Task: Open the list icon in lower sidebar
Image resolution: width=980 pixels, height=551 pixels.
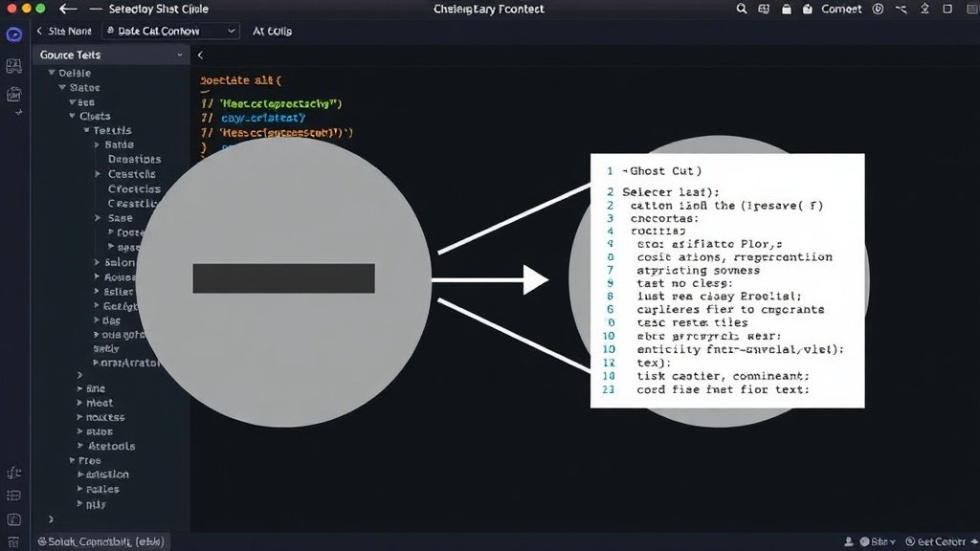Action: coord(13,496)
